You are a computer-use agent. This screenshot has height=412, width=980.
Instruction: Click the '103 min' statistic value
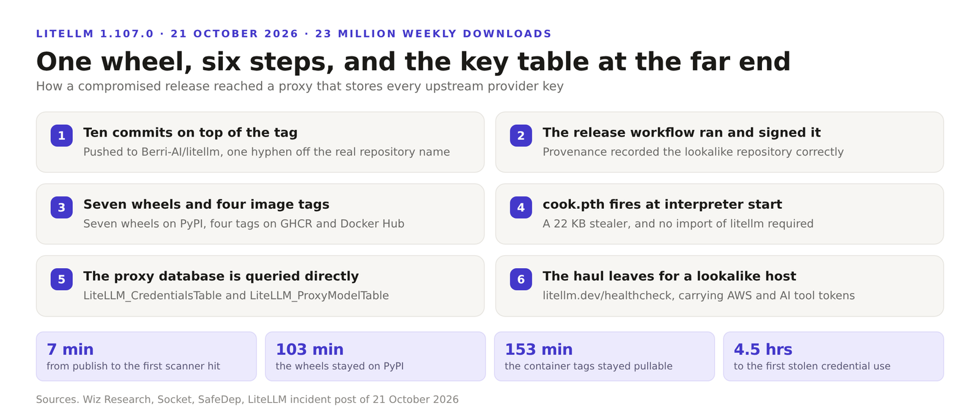tap(309, 350)
